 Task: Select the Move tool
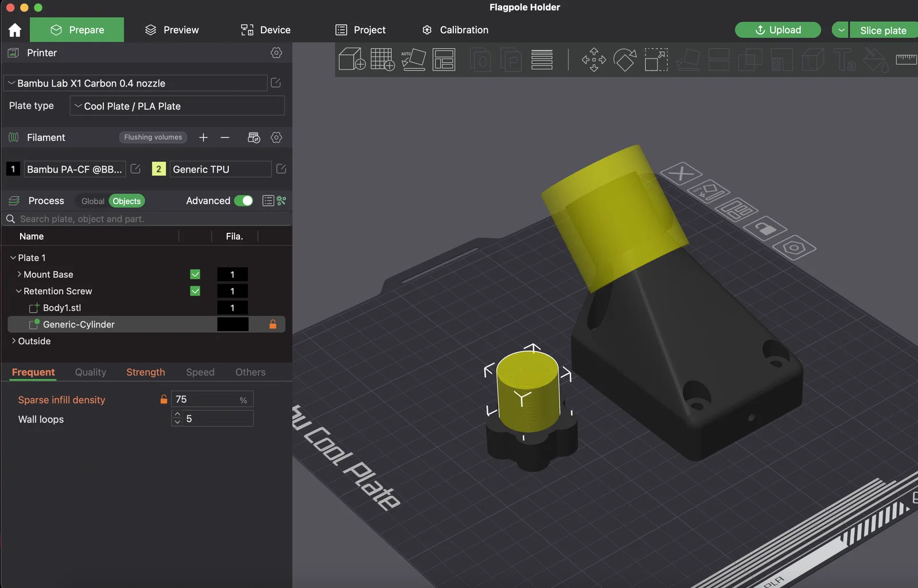(x=594, y=60)
